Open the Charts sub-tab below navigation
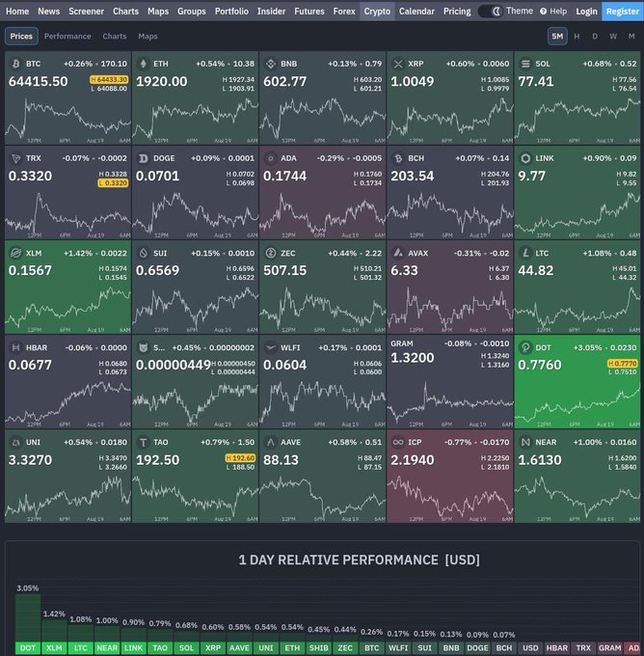The height and width of the screenshot is (656, 644). [114, 37]
